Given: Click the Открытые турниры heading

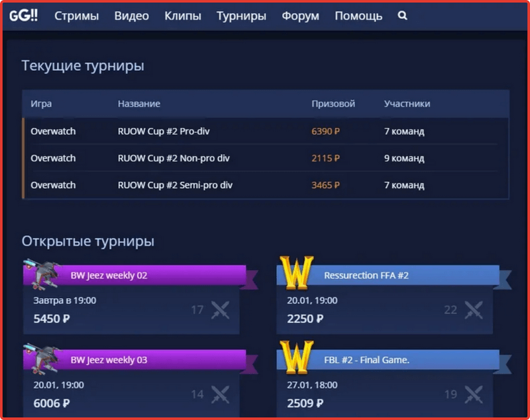Looking at the screenshot, I should (x=88, y=241).
